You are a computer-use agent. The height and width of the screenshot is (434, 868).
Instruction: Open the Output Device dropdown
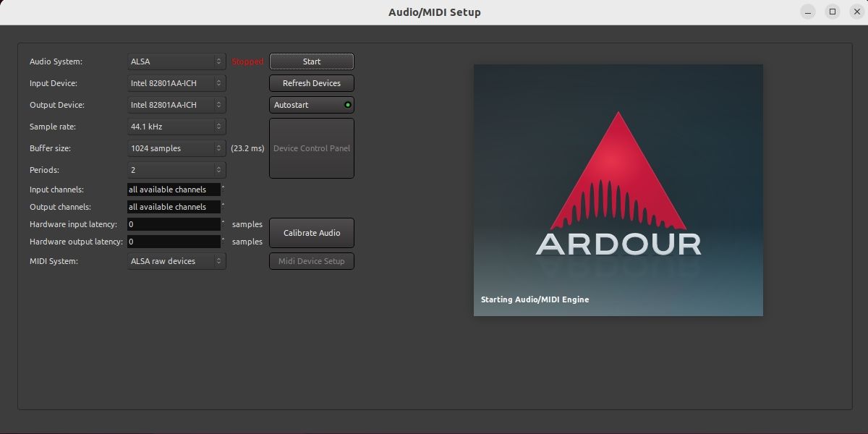(x=176, y=105)
